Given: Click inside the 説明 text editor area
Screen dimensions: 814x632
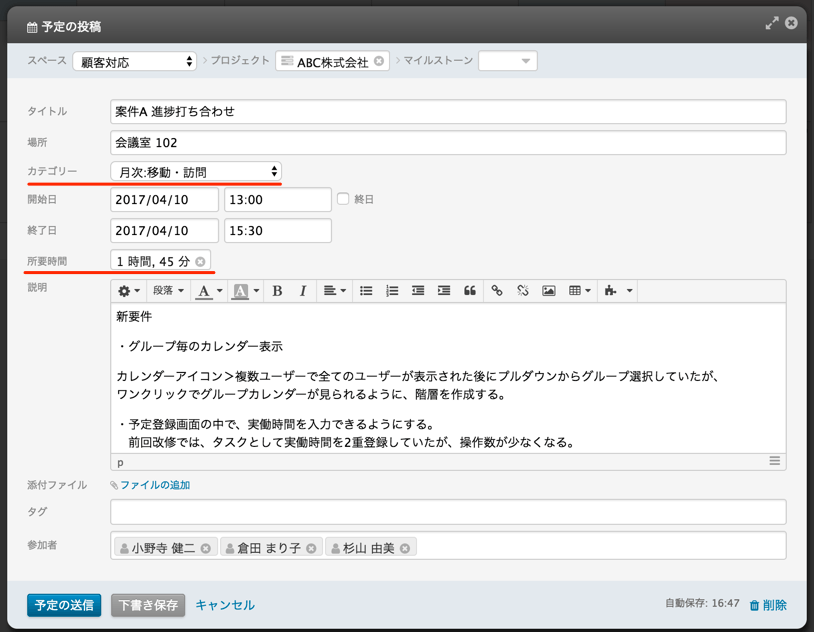Looking at the screenshot, I should coord(448,379).
